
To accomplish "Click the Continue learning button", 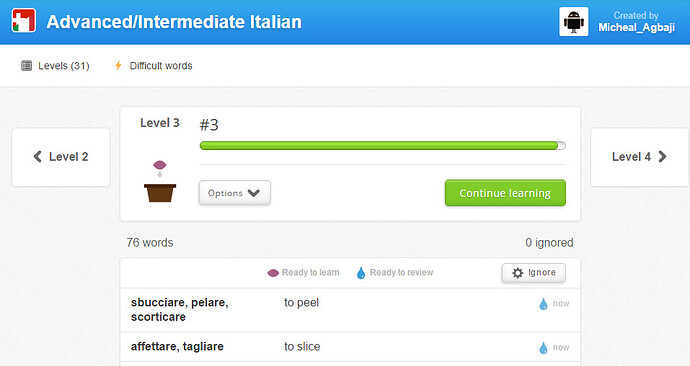I will coord(505,193).
